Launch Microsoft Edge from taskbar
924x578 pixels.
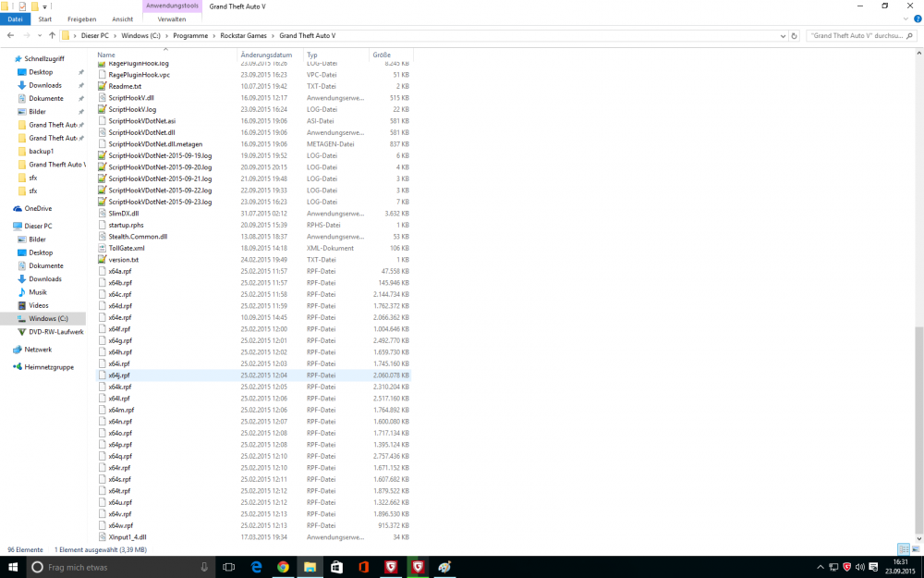click(x=256, y=567)
